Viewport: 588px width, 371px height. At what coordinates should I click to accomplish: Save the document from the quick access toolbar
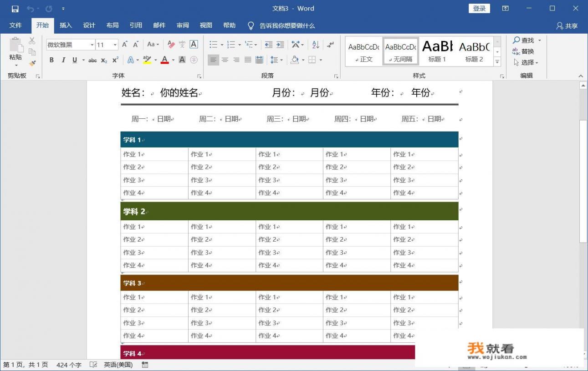click(x=15, y=9)
